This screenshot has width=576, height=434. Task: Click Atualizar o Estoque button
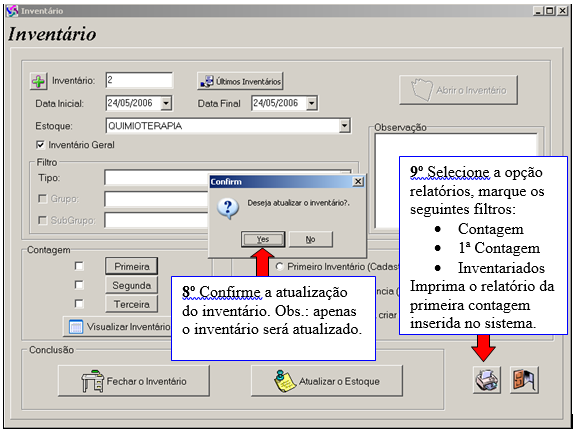(327, 381)
